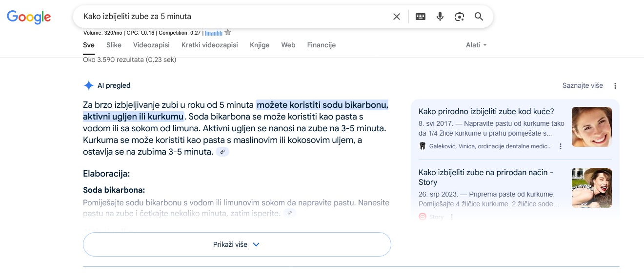Click the magnifying glass search button
This screenshot has height=280, width=644.
pos(479,17)
